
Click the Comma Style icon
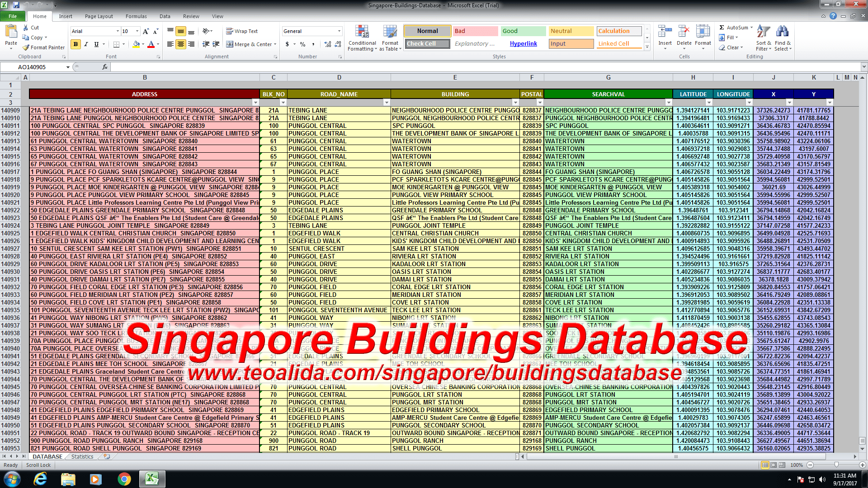pos(313,44)
